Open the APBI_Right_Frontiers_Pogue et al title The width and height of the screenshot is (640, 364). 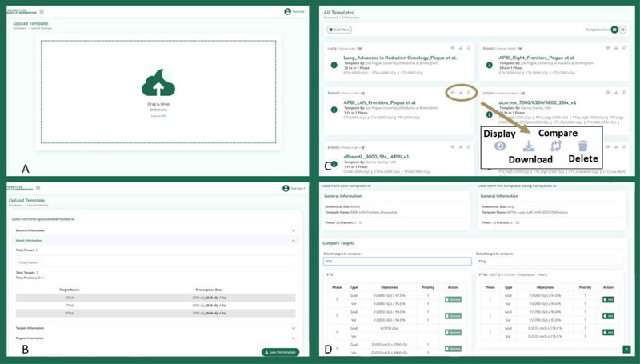click(536, 58)
